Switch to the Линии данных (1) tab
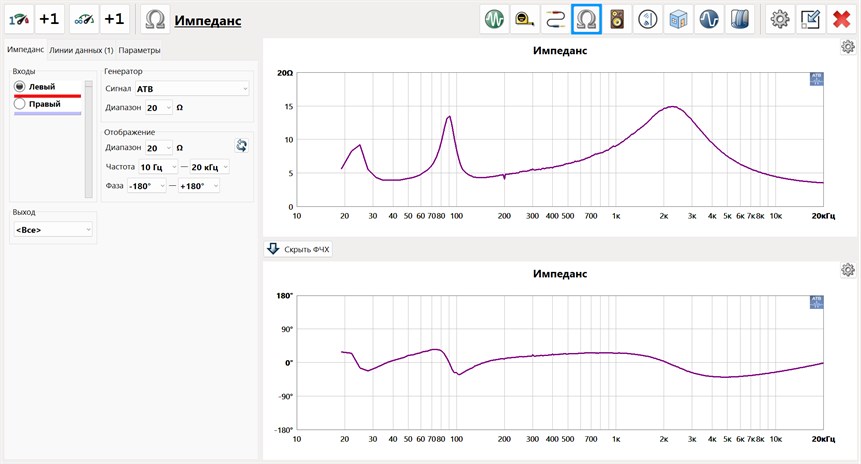 point(80,50)
